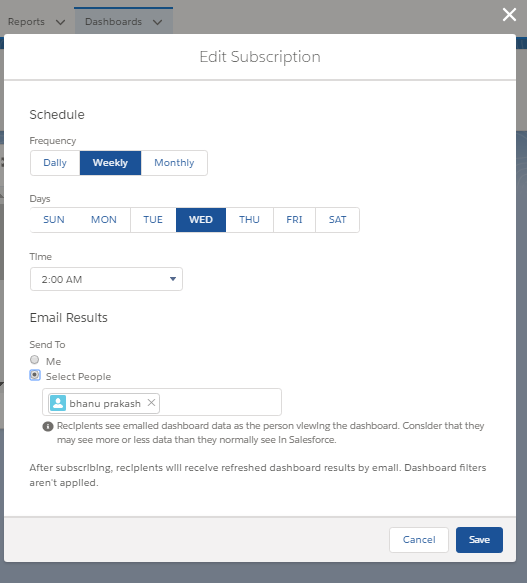Cancel editing the subscription
Viewport: 527px width, 583px height.
[419, 539]
